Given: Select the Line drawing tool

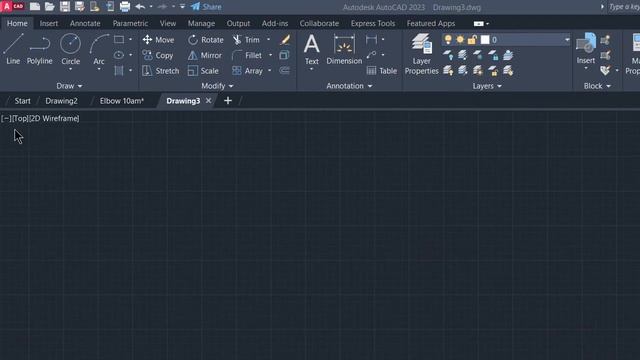Looking at the screenshot, I should point(13,49).
